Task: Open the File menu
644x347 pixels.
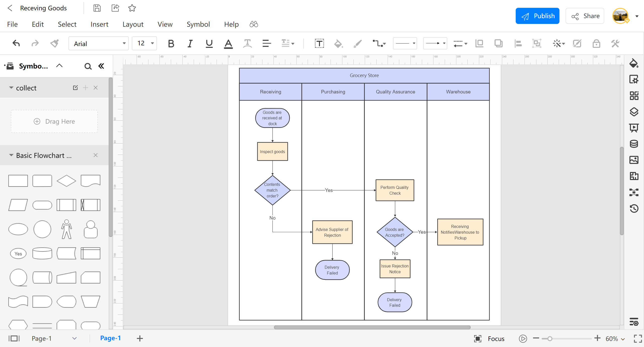Action: click(x=12, y=24)
